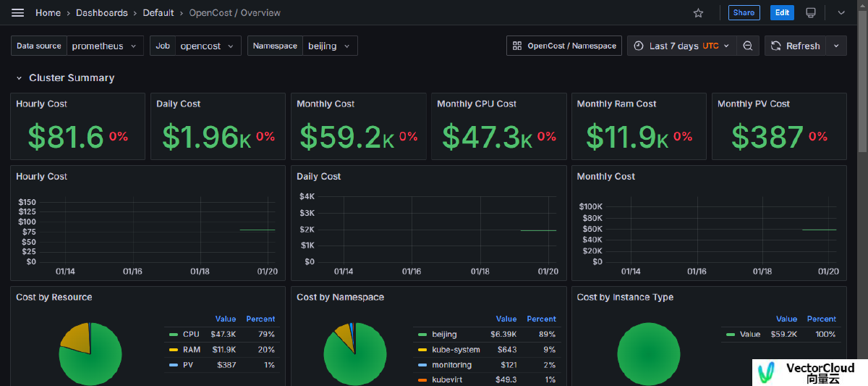Collapse top bar with chevron icon
Viewport: 868px width, 386px height.
(841, 13)
